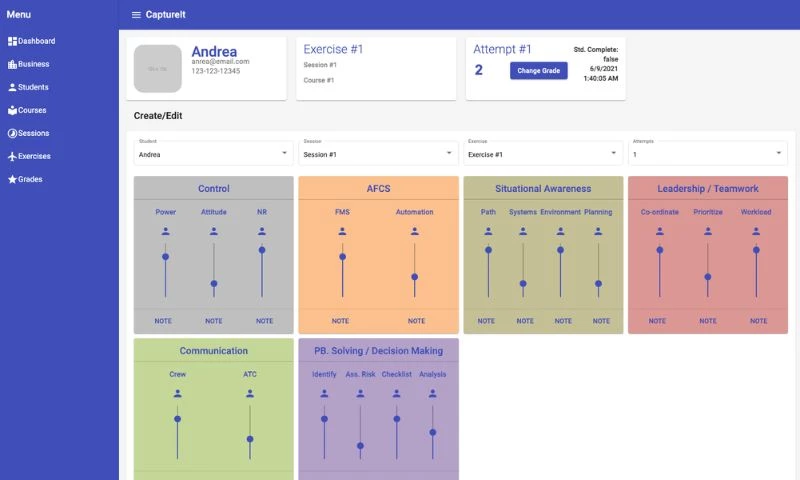Click the Exercises airplane icon in sidebar
This screenshot has height=480, width=800.
(12, 156)
